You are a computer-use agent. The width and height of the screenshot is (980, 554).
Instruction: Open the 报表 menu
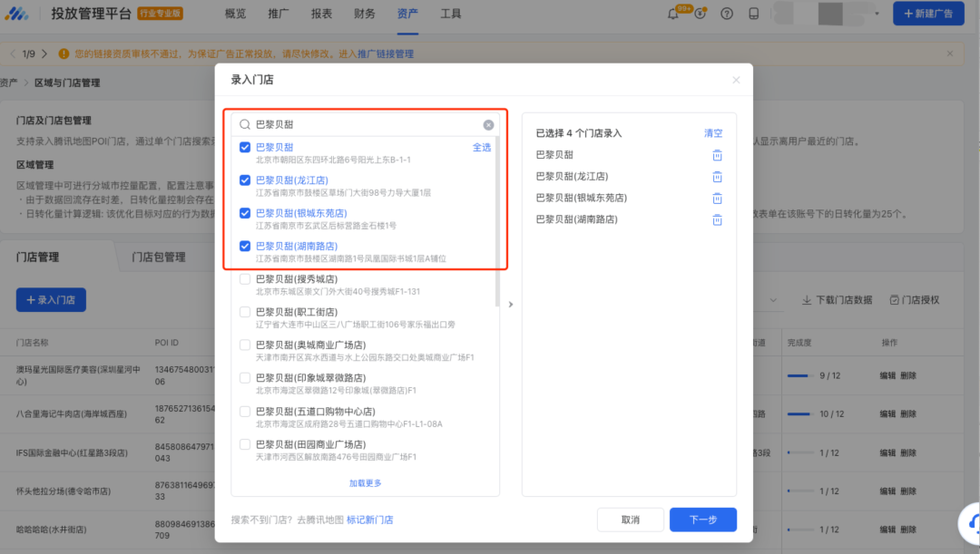pyautogui.click(x=321, y=14)
